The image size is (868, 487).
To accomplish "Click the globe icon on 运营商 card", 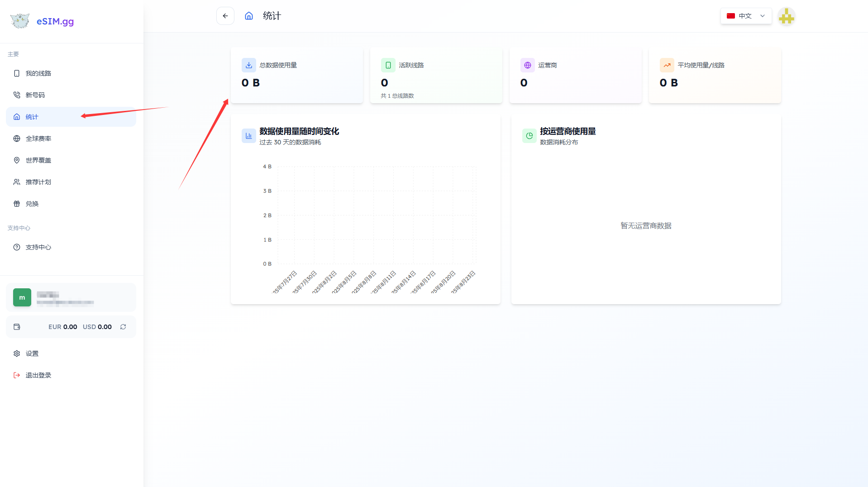I will pyautogui.click(x=527, y=65).
